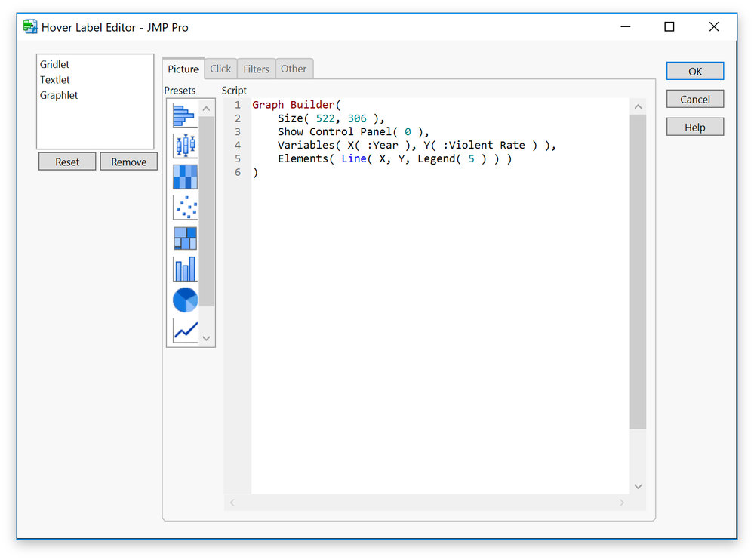Select Gridlet in the list

[95, 64]
